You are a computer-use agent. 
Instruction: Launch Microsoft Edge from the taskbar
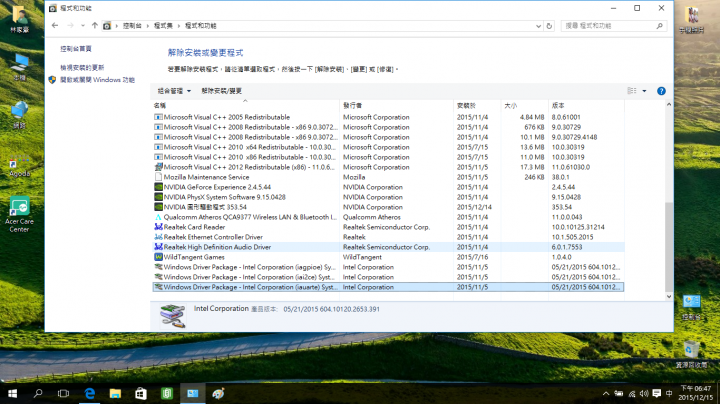coord(90,393)
